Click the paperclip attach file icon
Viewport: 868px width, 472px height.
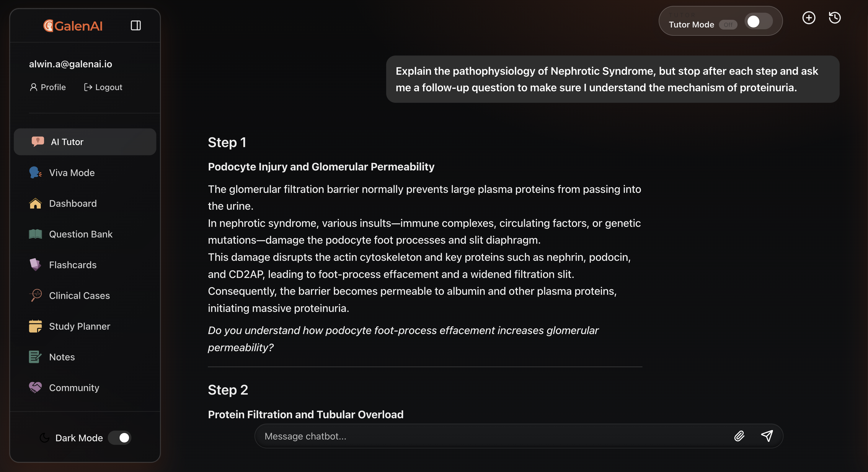(x=739, y=436)
